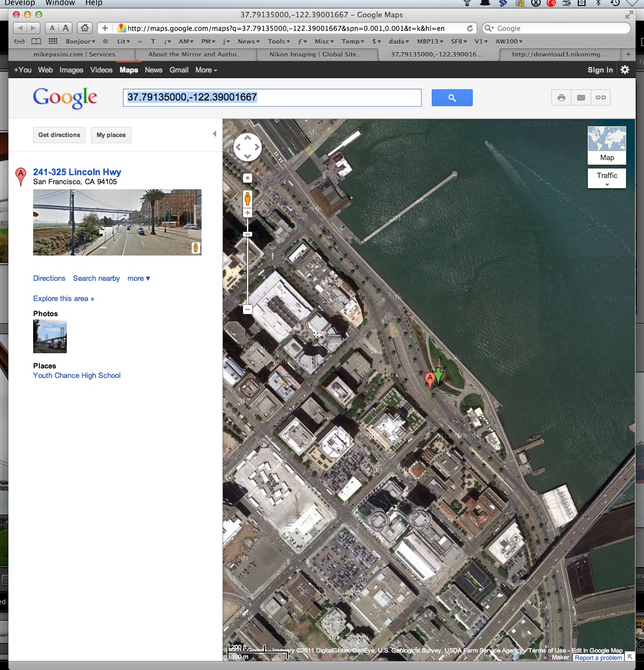Open the Window menu
This screenshot has width=644, height=670.
60,3
